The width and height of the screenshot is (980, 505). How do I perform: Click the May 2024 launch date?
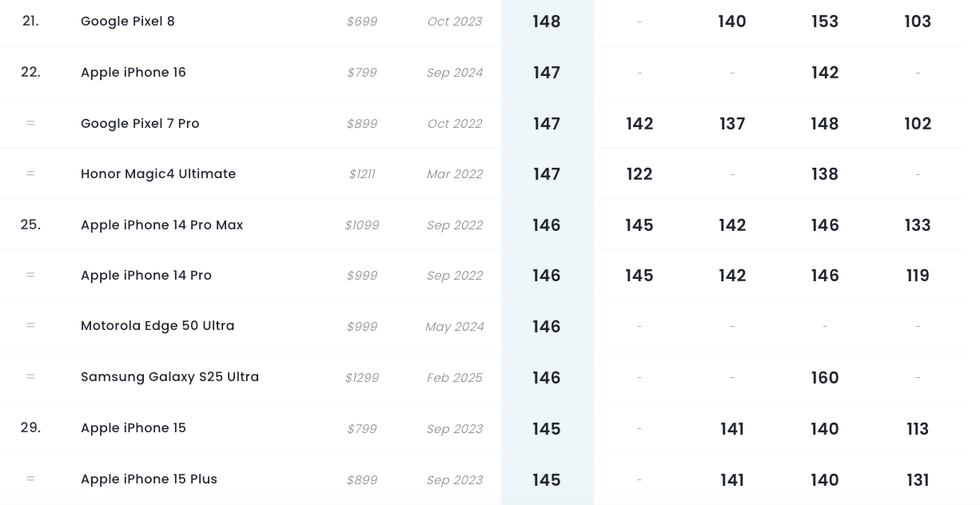pos(455,327)
